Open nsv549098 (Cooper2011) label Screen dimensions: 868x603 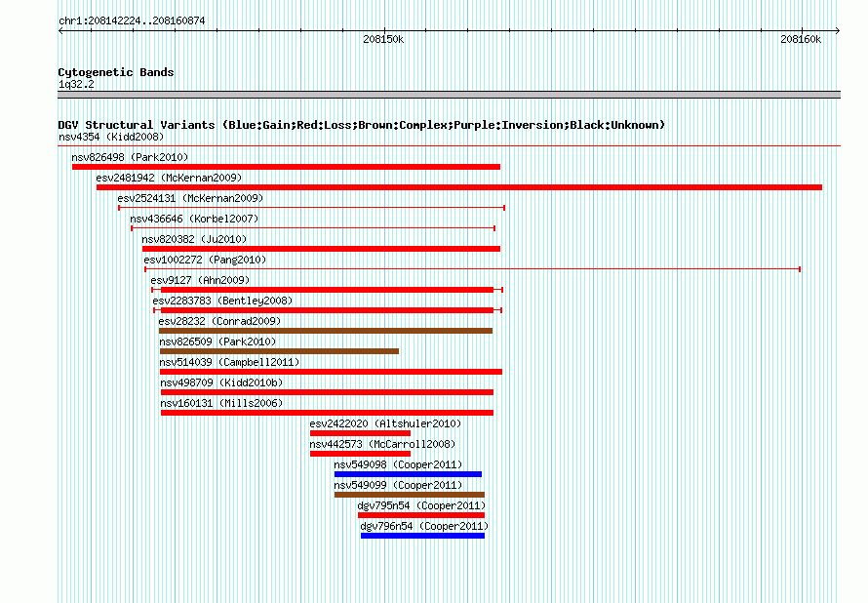click(398, 464)
